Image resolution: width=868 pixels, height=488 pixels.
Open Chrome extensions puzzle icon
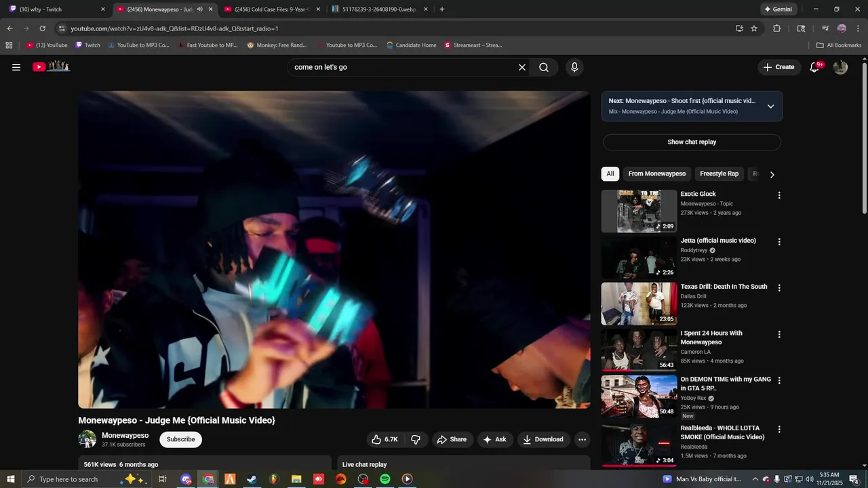point(777,28)
